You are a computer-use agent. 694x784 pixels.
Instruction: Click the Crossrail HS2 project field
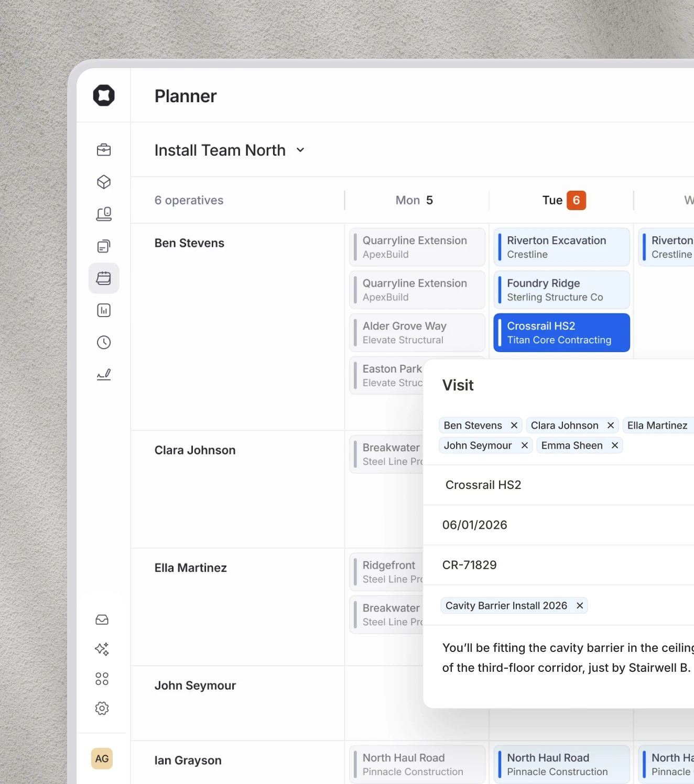(559, 485)
